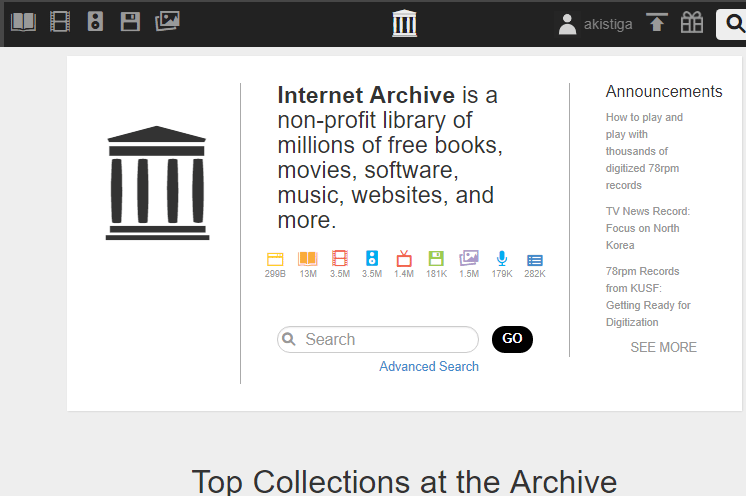Image resolution: width=746 pixels, height=496 pixels.
Task: Click into the main Search field
Action: click(x=378, y=340)
